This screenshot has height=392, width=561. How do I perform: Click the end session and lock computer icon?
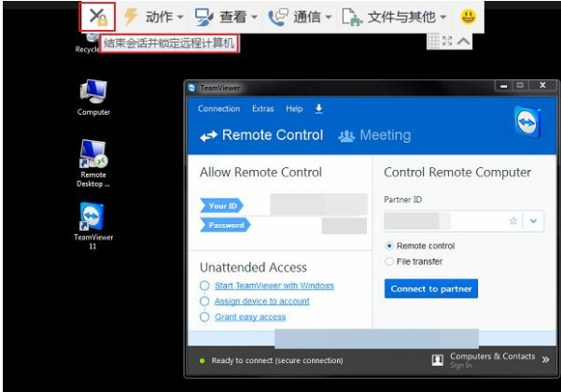[98, 17]
